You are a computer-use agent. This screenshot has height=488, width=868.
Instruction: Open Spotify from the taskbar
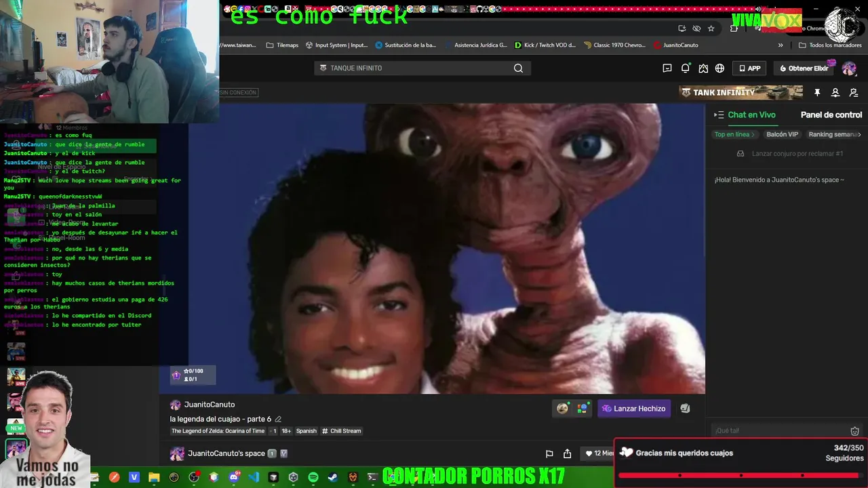(x=313, y=477)
